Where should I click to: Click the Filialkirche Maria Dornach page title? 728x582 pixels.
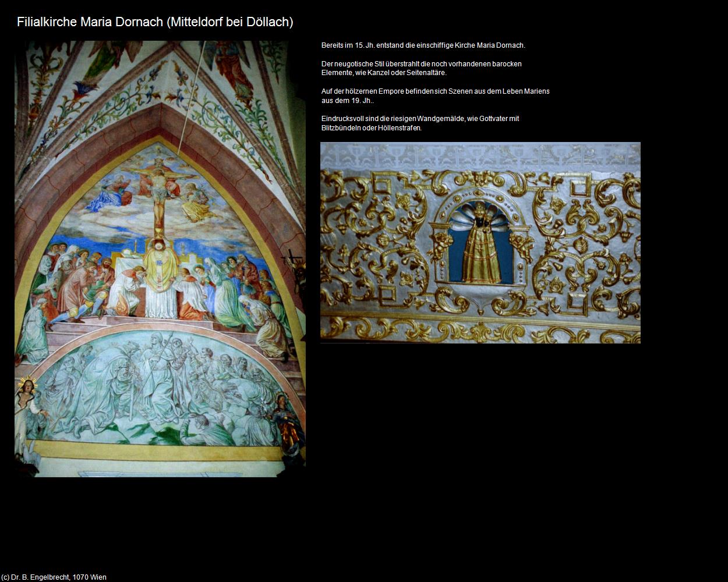pos(155,22)
